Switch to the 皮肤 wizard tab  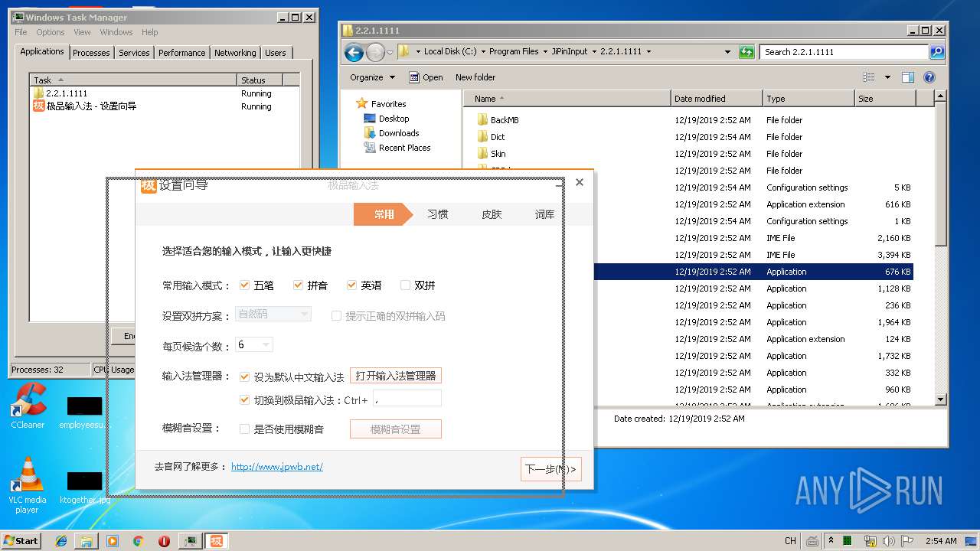tap(492, 214)
